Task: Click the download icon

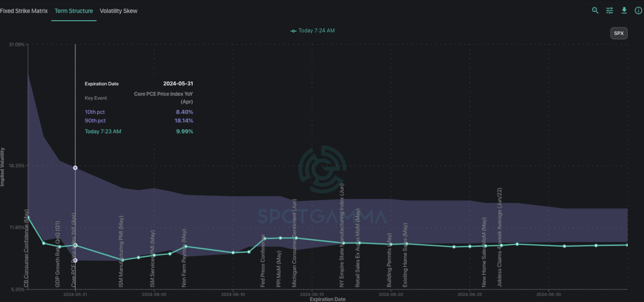Action: [624, 11]
